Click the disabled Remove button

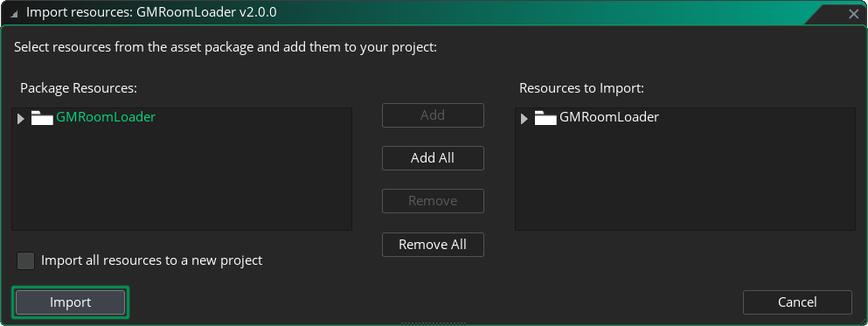tap(433, 201)
